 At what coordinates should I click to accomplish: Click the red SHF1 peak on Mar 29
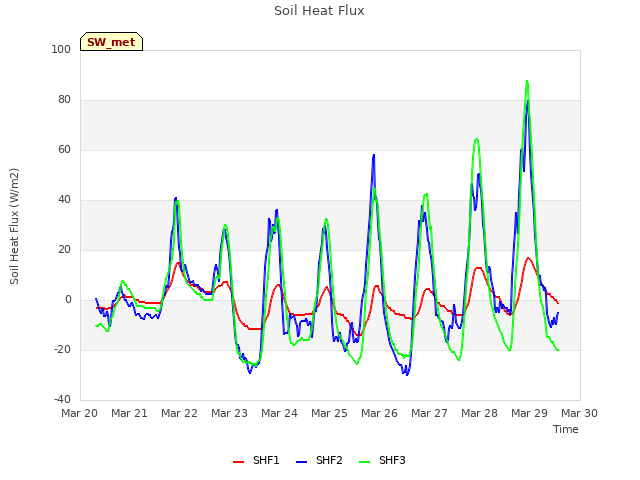coord(528,258)
